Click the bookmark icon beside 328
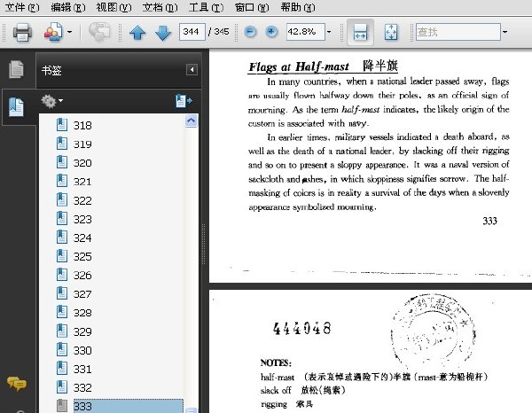This screenshot has width=532, height=413. (62, 312)
